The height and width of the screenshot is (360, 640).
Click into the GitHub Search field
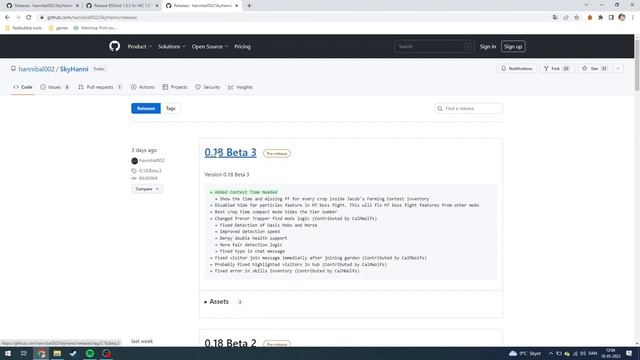coord(434,47)
